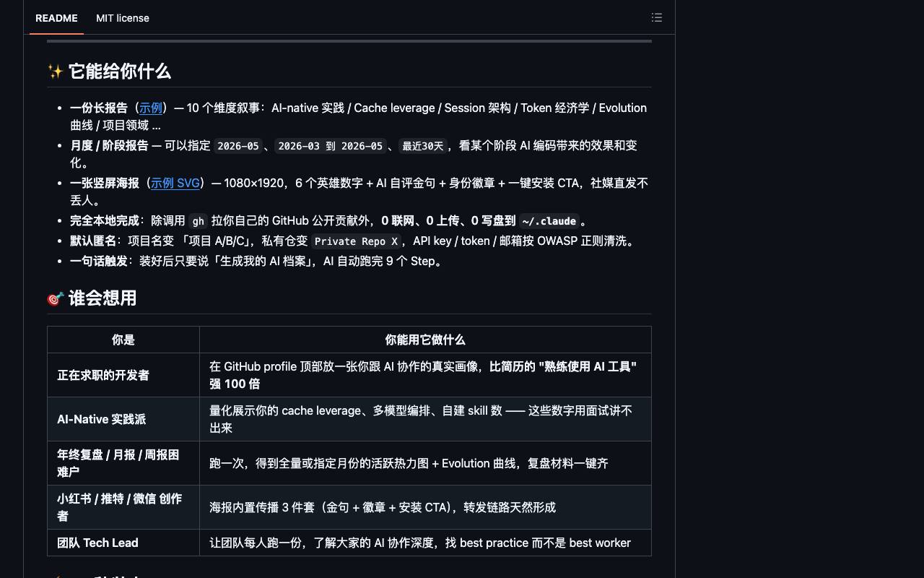The height and width of the screenshot is (578, 924).
Task: Click the sparkles emoji beside 它能给你什么
Action: coord(56,72)
